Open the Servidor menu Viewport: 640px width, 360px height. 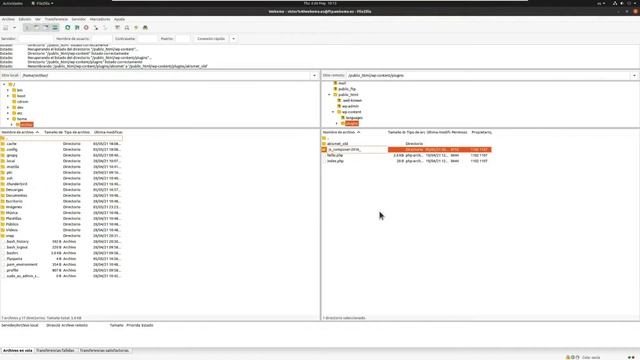coord(79,19)
